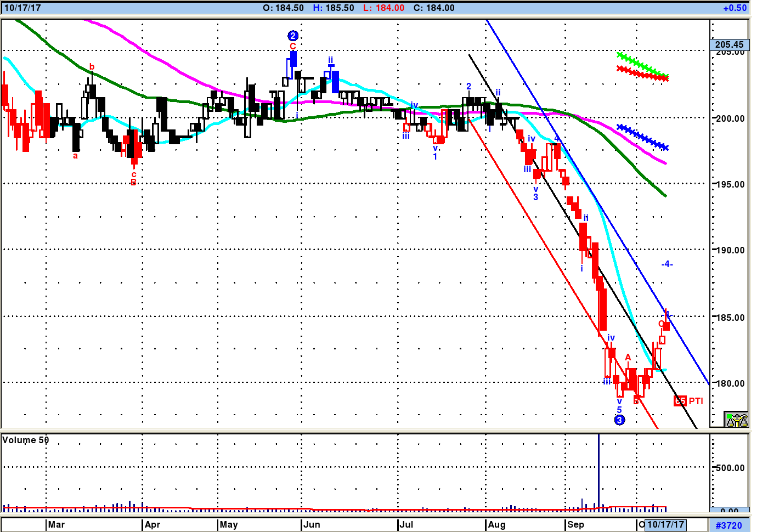Click the 10/17/17 date marker on the time axis
768x532 pixels.
pyautogui.click(x=665, y=524)
